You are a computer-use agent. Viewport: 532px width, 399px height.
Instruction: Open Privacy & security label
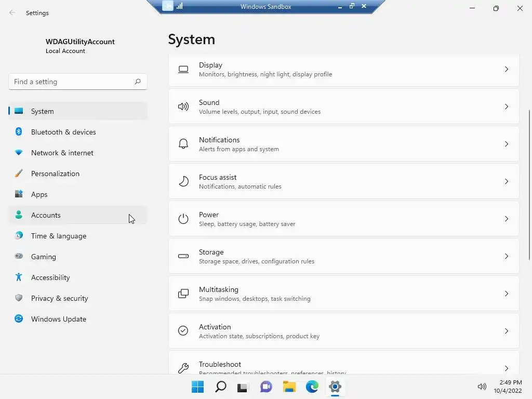[x=60, y=298]
